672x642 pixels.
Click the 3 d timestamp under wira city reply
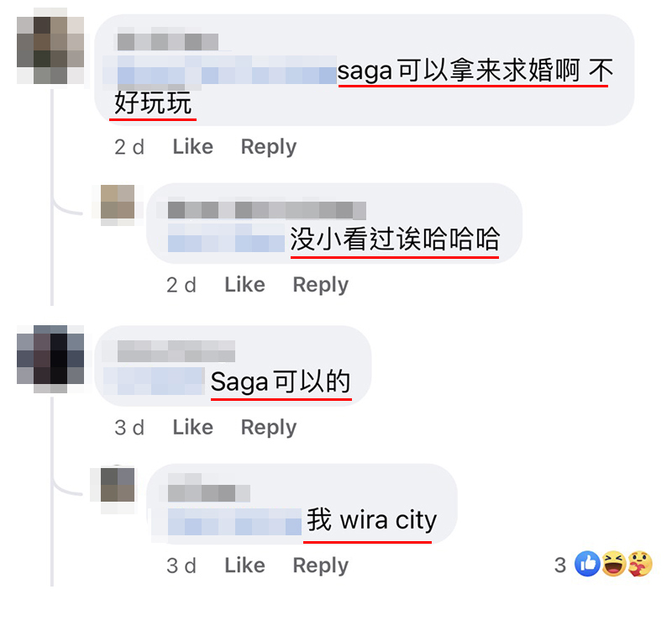pos(181,566)
